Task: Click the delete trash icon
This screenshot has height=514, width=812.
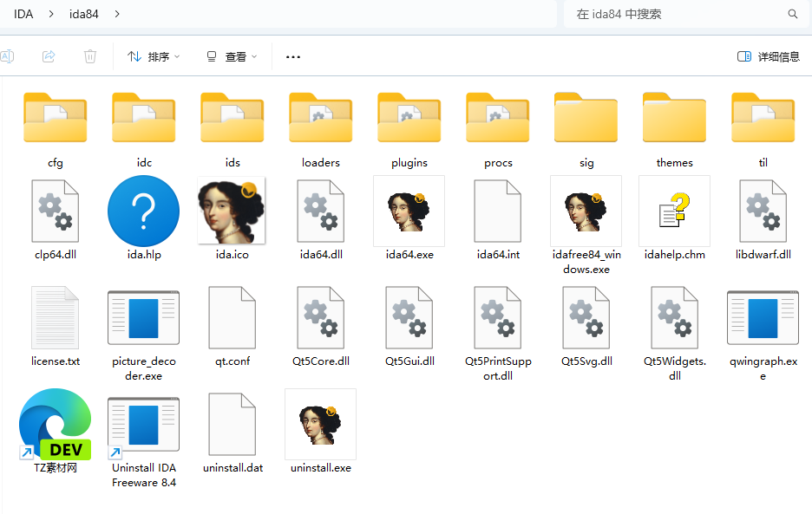Action: coord(90,56)
